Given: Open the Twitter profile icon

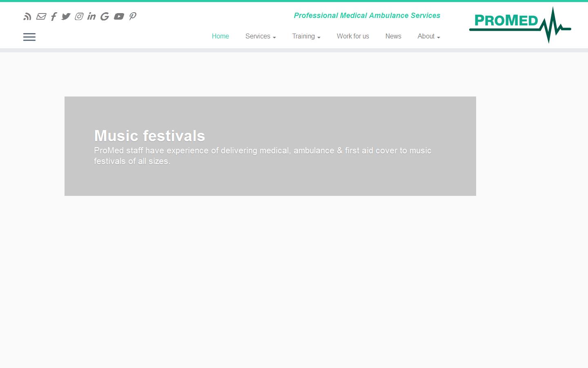Looking at the screenshot, I should click(x=66, y=16).
